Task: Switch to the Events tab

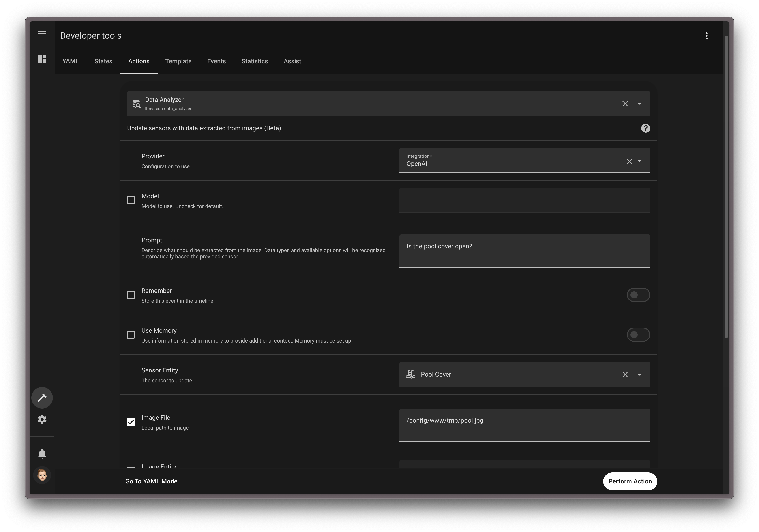Action: [216, 62]
